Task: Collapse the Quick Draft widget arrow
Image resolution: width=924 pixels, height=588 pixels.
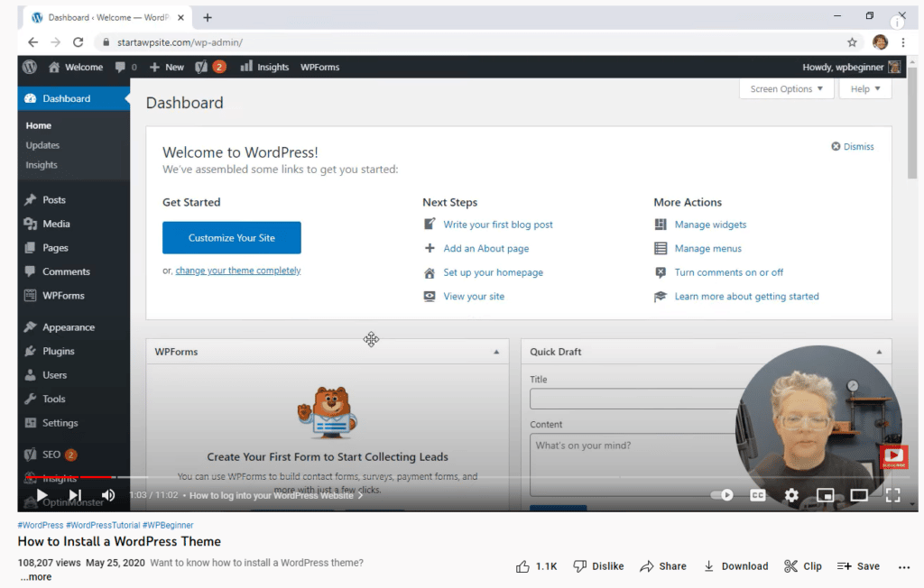Action: tap(879, 352)
